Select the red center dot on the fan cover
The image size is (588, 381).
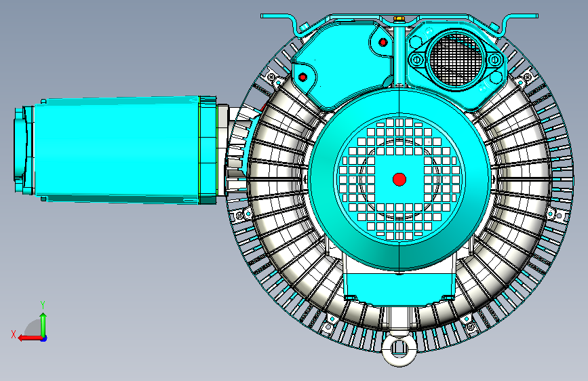399,179
